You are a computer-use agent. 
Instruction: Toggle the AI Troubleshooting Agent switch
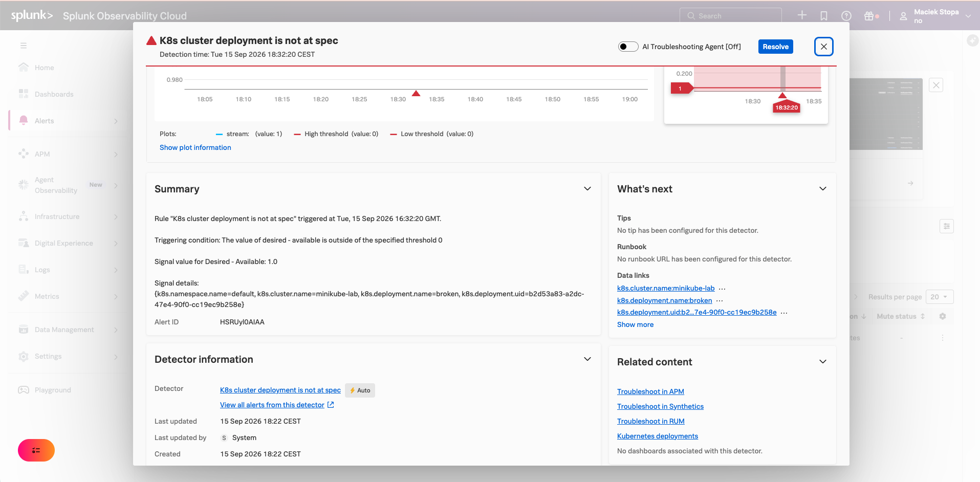pos(628,47)
